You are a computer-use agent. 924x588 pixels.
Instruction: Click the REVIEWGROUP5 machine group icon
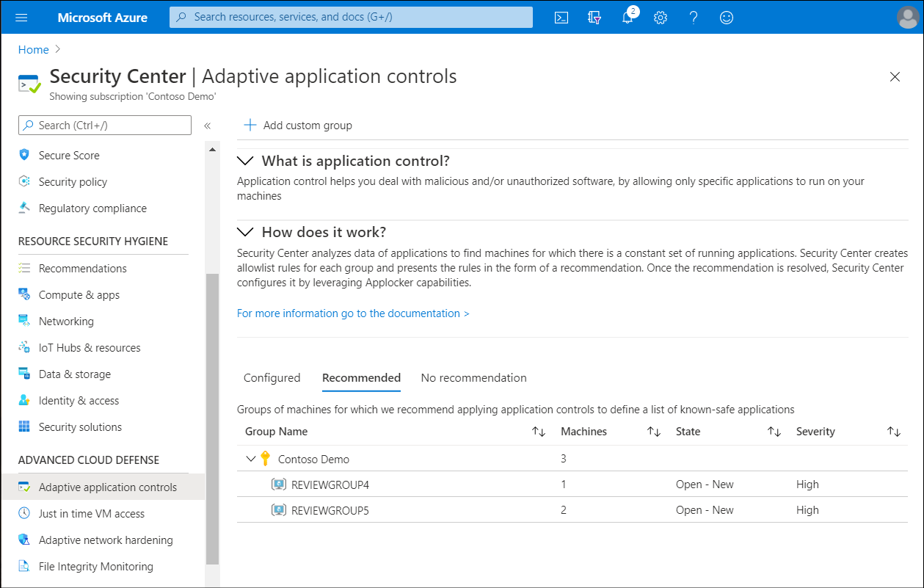(x=278, y=510)
